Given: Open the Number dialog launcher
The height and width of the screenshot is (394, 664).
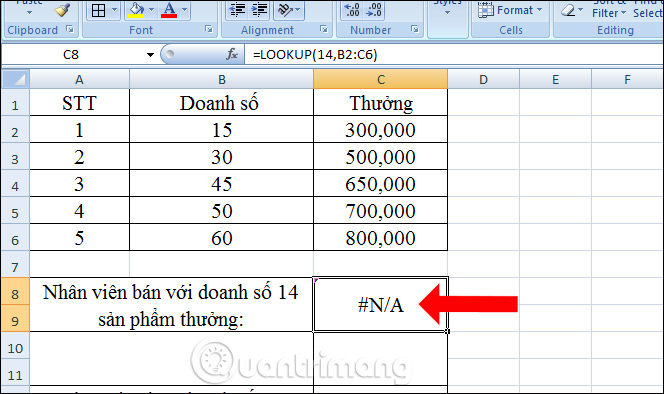Looking at the screenshot, I should pos(415,29).
